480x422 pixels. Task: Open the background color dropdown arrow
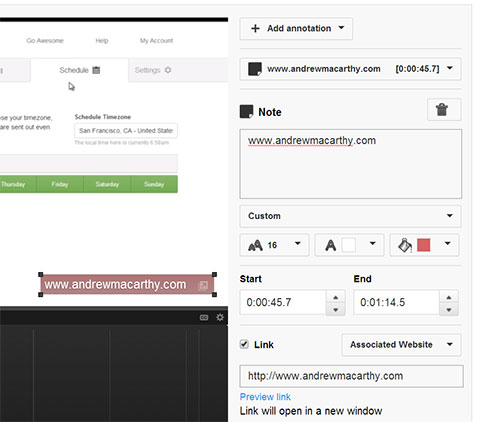(x=448, y=244)
